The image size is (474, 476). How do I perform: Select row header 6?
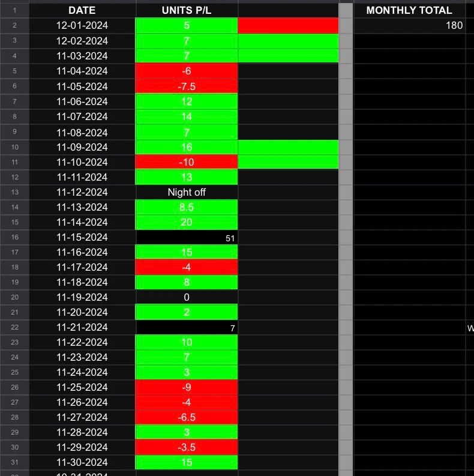coord(14,86)
